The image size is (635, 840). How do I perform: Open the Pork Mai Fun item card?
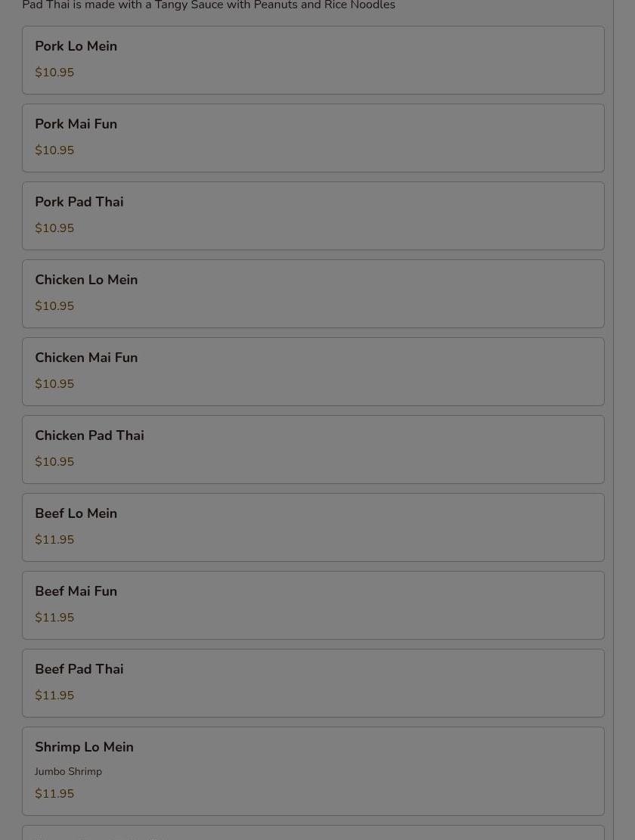(313, 138)
